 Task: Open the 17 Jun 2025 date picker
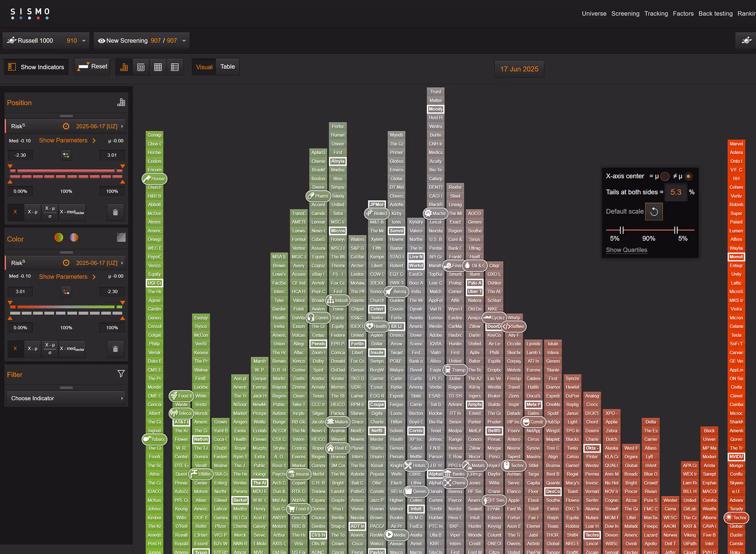pos(519,69)
